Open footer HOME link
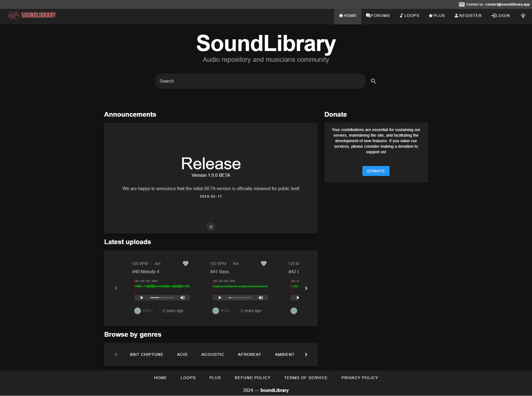This screenshot has width=532, height=396. [160, 378]
